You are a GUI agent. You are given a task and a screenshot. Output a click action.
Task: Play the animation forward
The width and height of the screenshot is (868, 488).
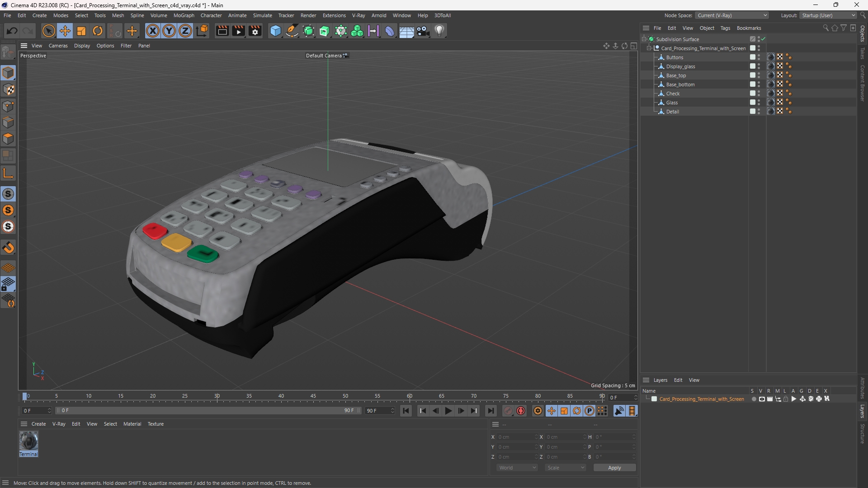[448, 411]
